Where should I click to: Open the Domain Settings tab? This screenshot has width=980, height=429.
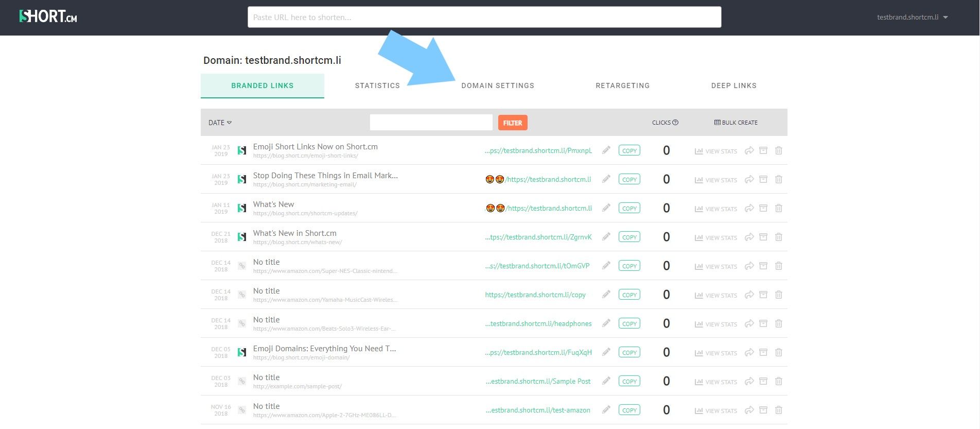[x=498, y=85]
